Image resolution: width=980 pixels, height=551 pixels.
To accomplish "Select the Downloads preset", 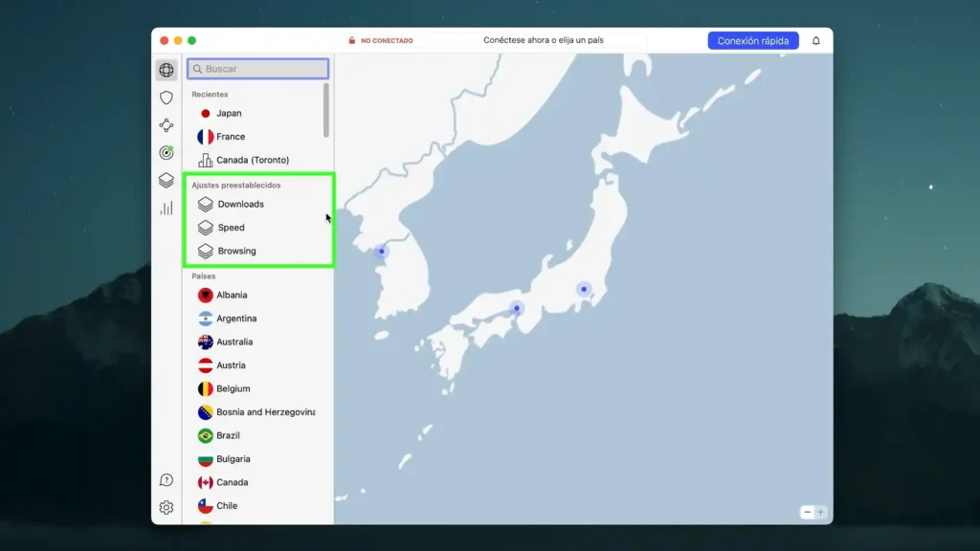I will click(241, 204).
